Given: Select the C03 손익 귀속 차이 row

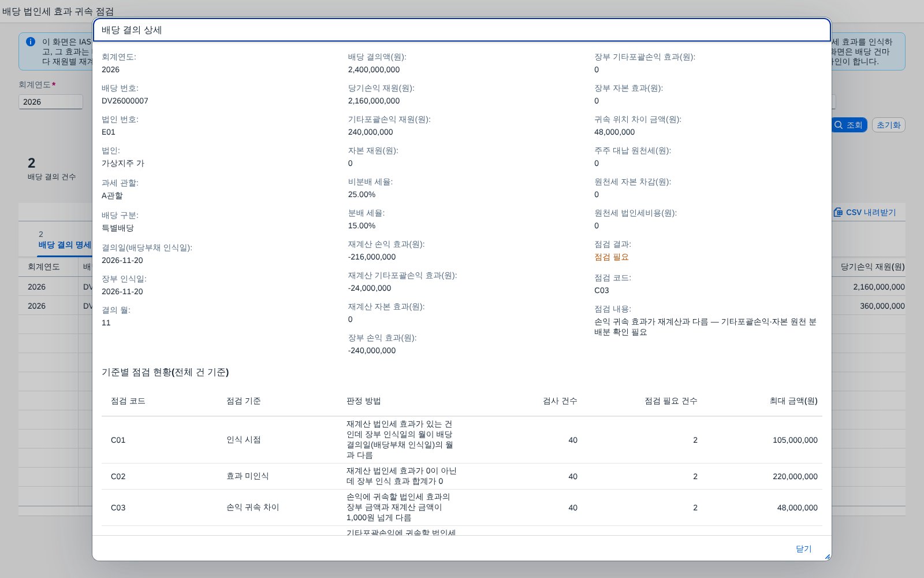Looking at the screenshot, I should (462, 507).
